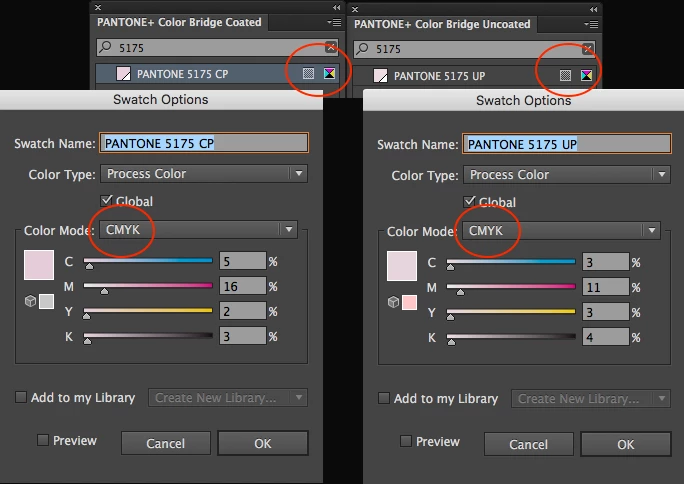This screenshot has width=684, height=484.
Task: Select the PANTONE+ Color Bridge Uncoated tab
Action: tap(442, 24)
